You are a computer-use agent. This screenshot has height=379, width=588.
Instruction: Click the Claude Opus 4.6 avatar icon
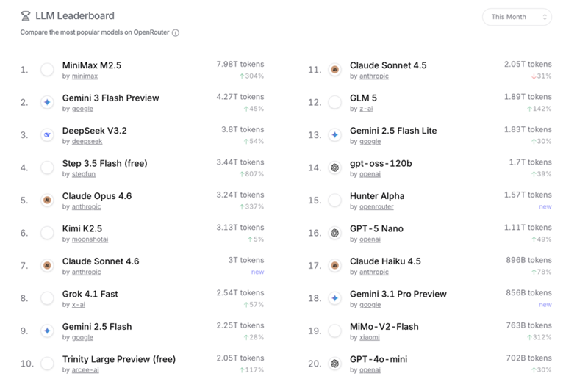[x=47, y=201]
